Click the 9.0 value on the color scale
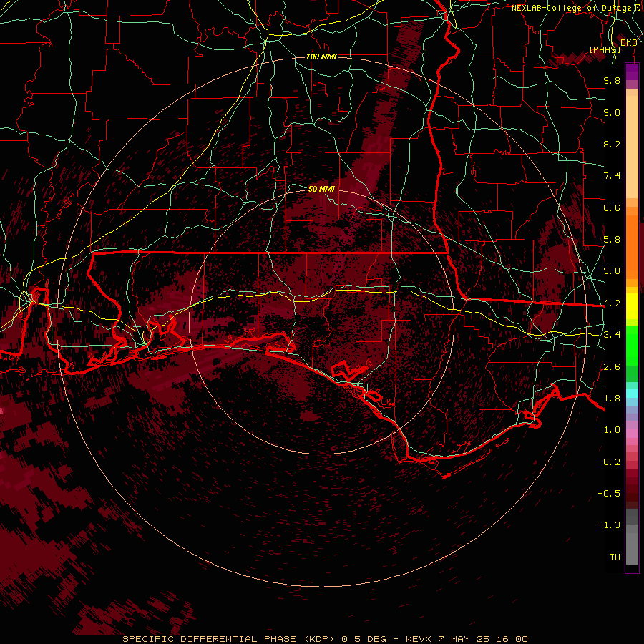Image resolution: width=644 pixels, height=644 pixels. click(612, 112)
